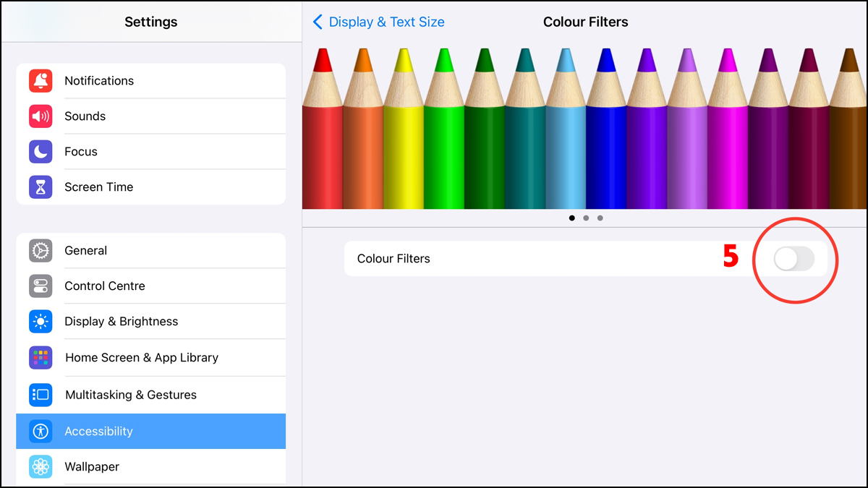Click the Sounds speaker icon
The image size is (868, 488).
41,116
